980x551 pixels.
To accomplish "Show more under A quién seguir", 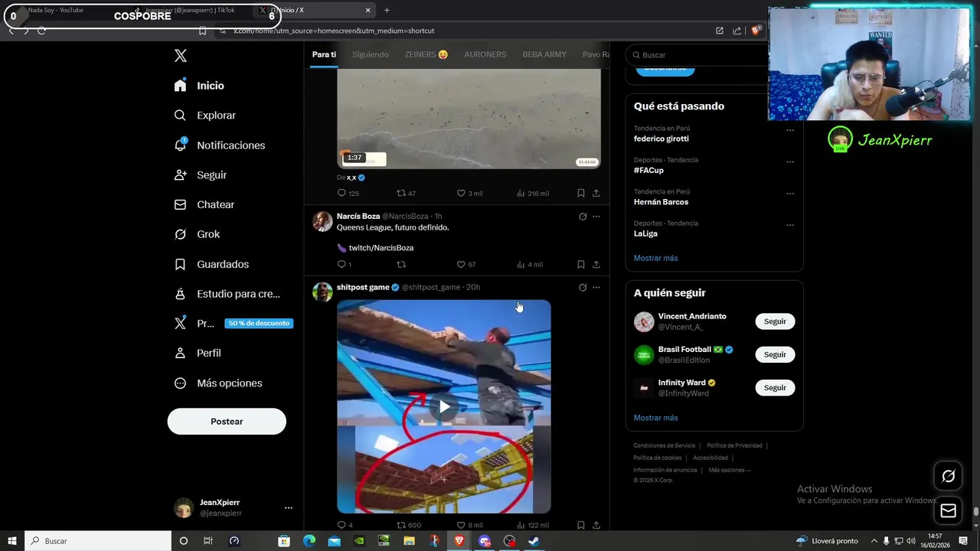I will tap(655, 418).
